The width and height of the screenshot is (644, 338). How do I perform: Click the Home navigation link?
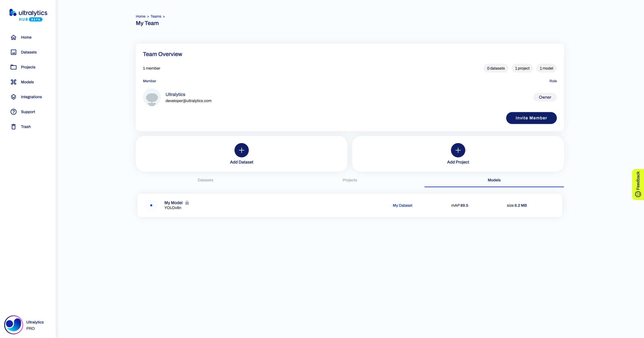point(26,37)
